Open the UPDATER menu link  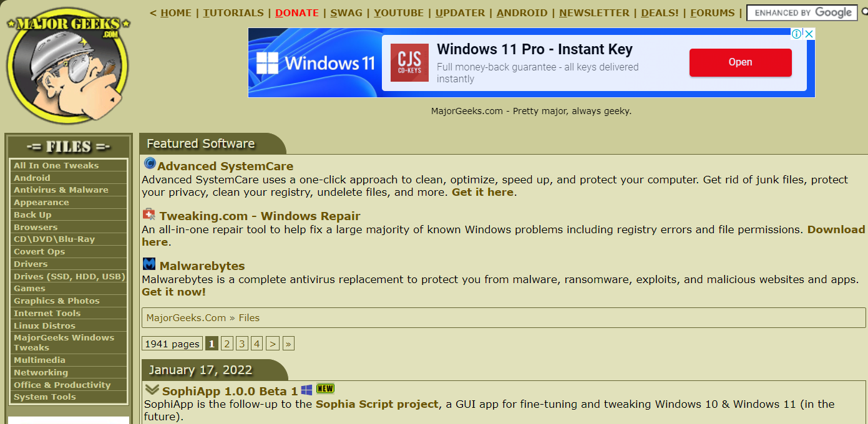460,13
